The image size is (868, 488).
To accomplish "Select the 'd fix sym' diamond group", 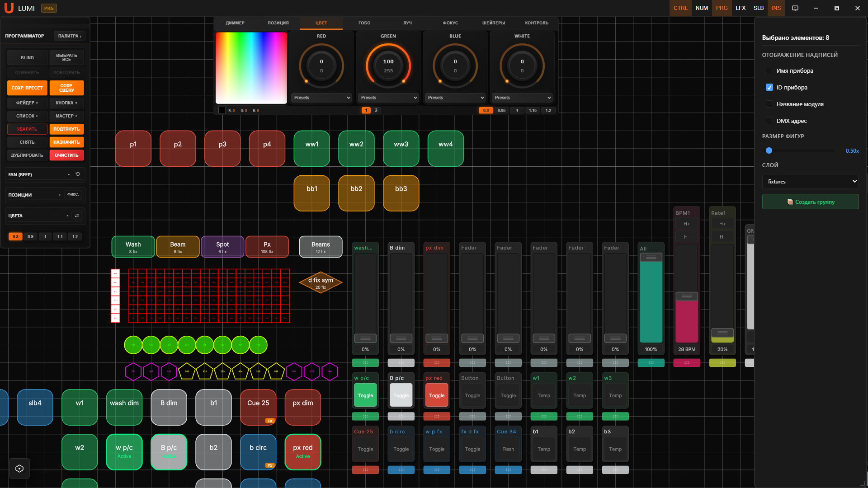I will tap(321, 282).
